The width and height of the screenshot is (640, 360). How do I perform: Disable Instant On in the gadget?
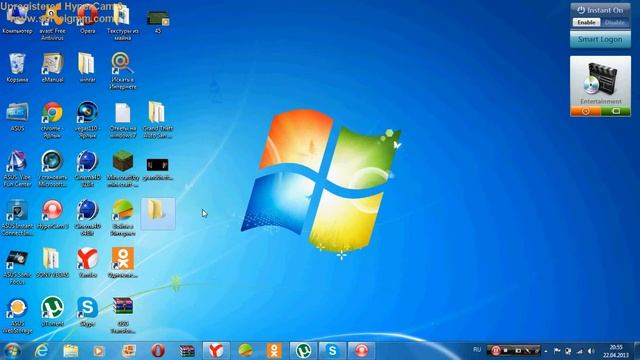coord(615,22)
